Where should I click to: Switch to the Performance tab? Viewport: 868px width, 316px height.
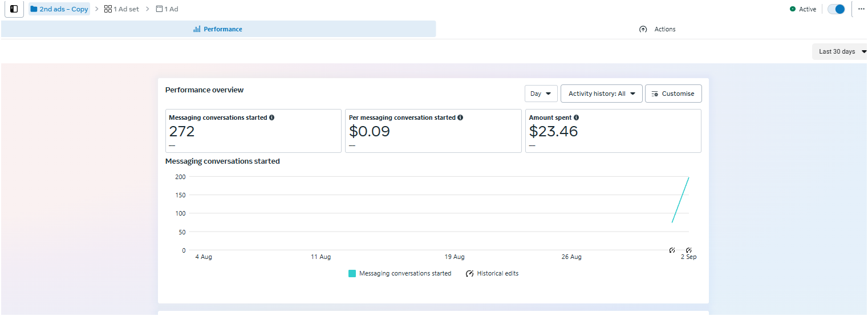218,29
